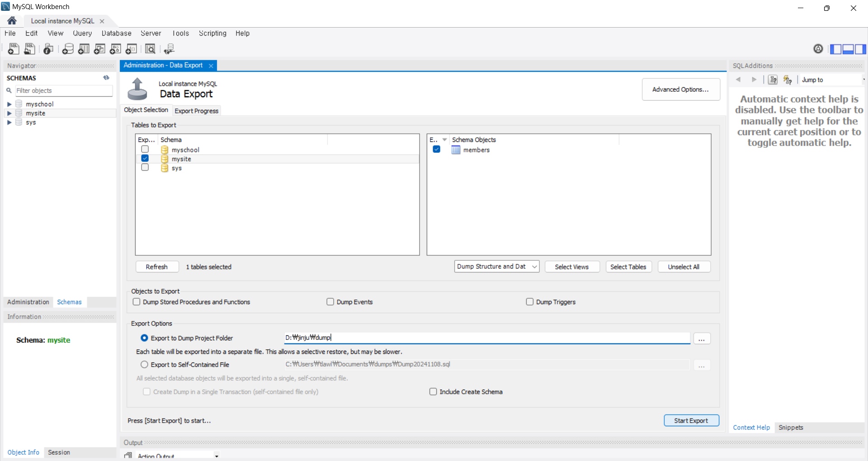868x461 pixels.
Task: Toggle the left sidebar panel icon
Action: click(x=835, y=49)
